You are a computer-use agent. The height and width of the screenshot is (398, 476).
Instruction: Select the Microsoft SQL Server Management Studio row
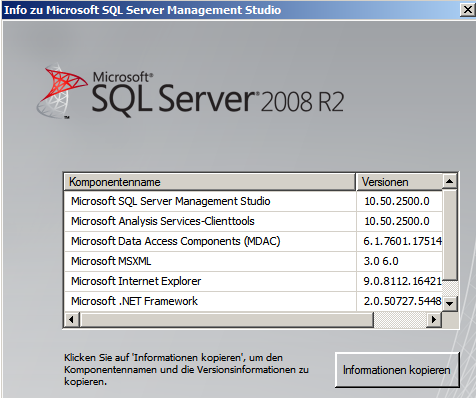point(253,201)
